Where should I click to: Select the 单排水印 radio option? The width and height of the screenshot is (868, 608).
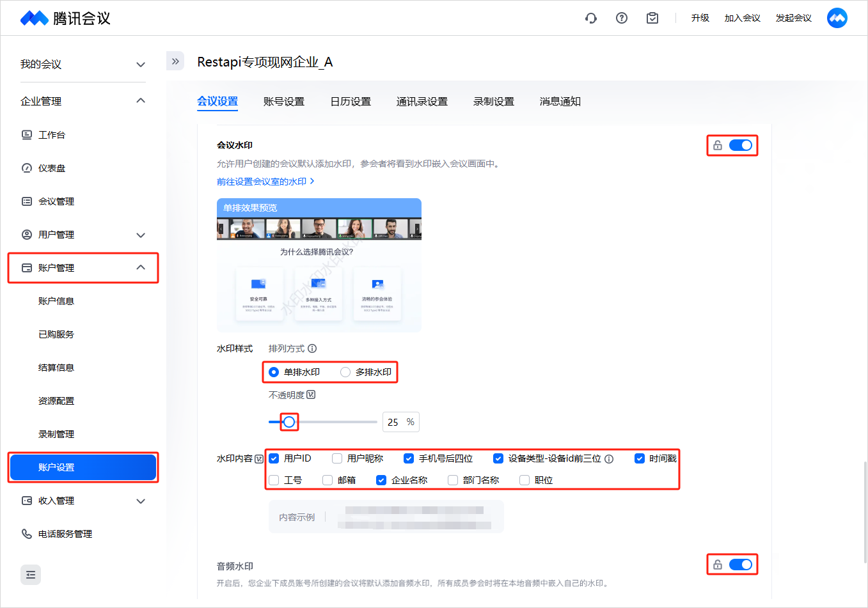coord(274,372)
